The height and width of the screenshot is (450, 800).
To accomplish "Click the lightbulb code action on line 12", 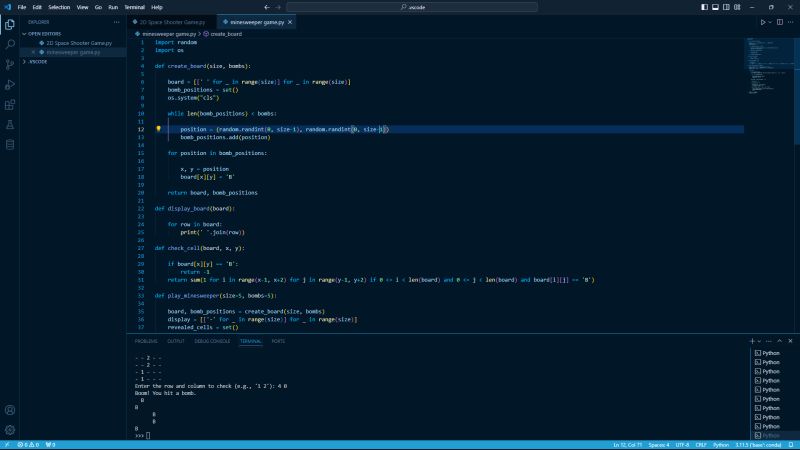I will (x=159, y=129).
